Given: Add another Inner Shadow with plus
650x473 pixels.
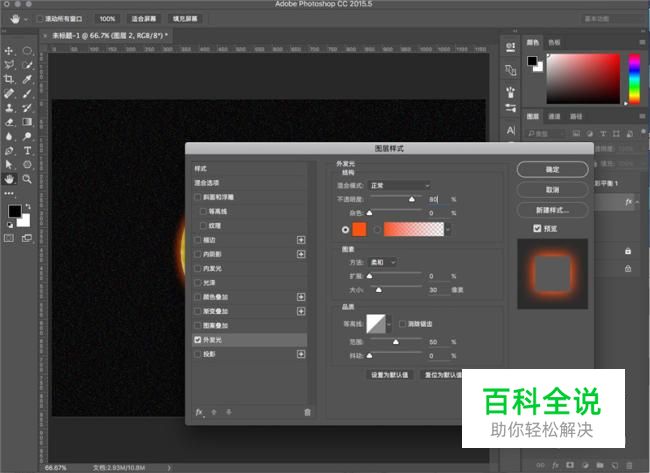Looking at the screenshot, I should click(x=301, y=254).
